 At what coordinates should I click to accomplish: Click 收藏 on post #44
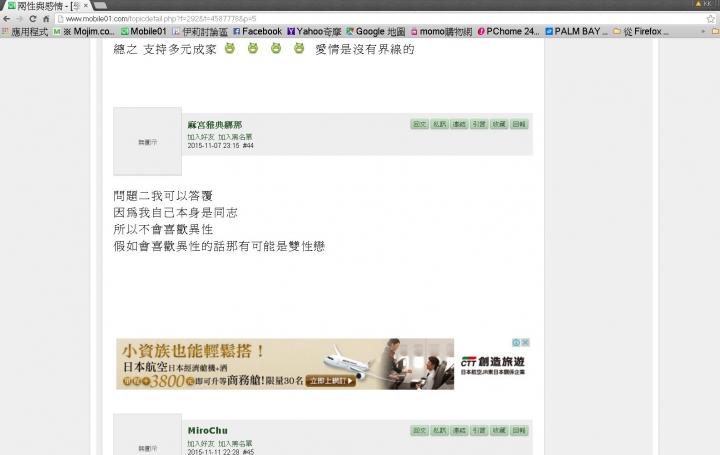(499, 124)
